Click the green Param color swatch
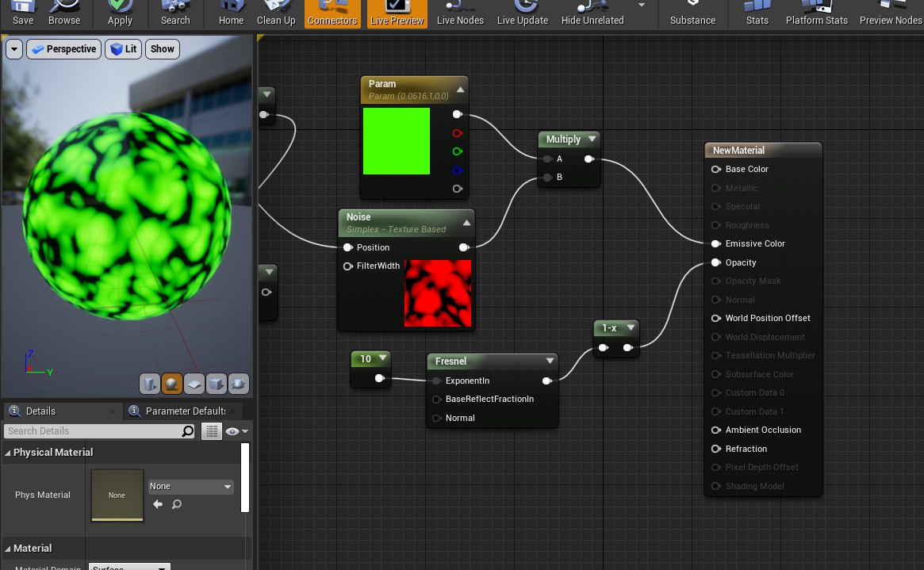Screen dimensions: 924x570 coord(397,141)
